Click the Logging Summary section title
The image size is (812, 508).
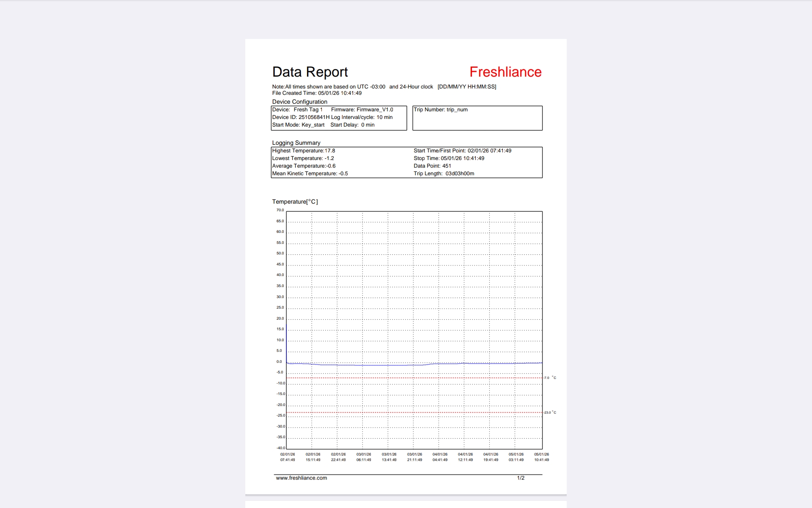click(296, 143)
